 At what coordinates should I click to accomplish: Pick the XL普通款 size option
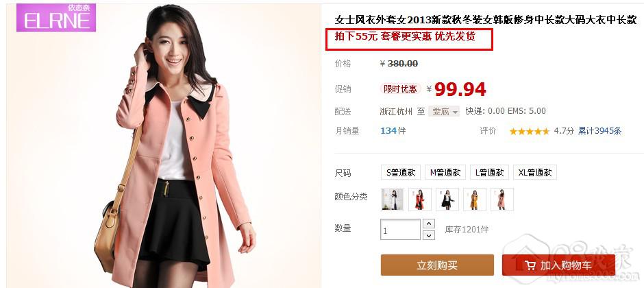(x=535, y=173)
